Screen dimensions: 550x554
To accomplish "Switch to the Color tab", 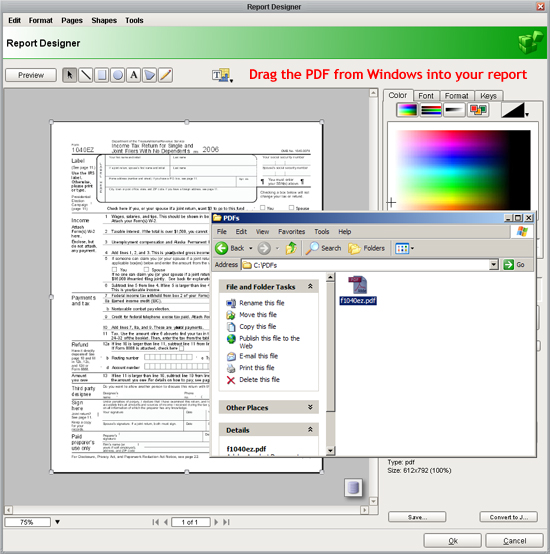I will click(x=398, y=95).
